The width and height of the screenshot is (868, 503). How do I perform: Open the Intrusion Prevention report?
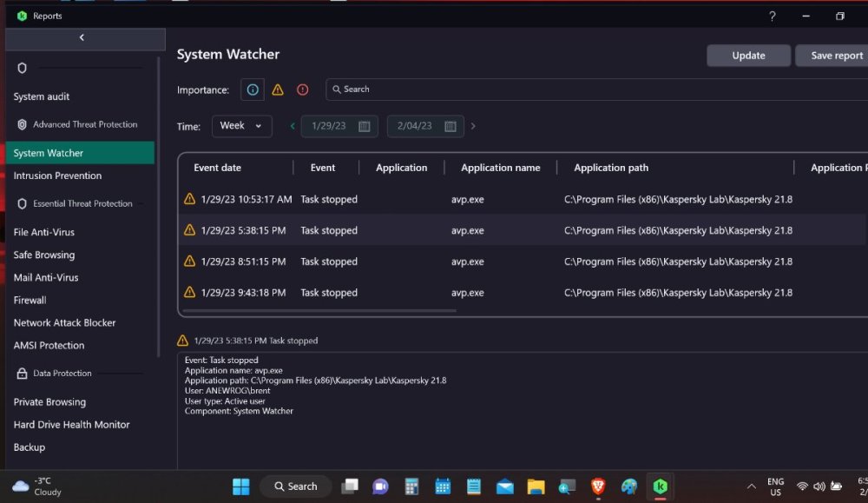click(57, 175)
